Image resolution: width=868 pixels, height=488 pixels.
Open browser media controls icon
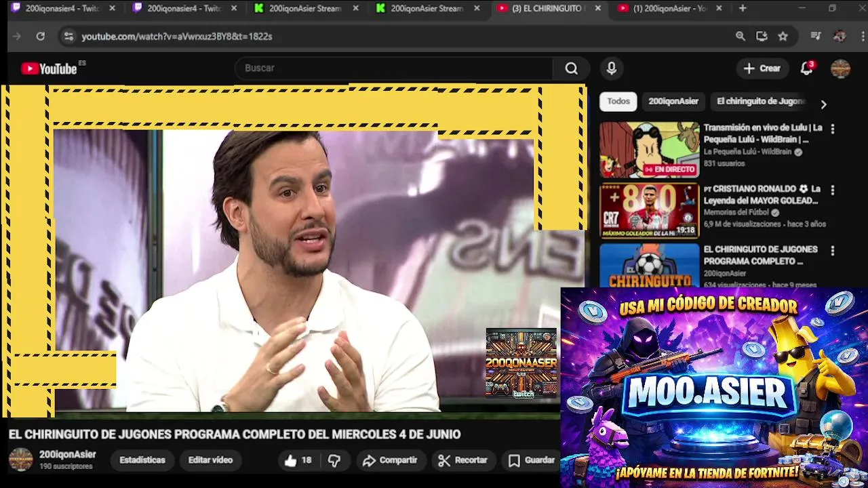click(x=816, y=36)
